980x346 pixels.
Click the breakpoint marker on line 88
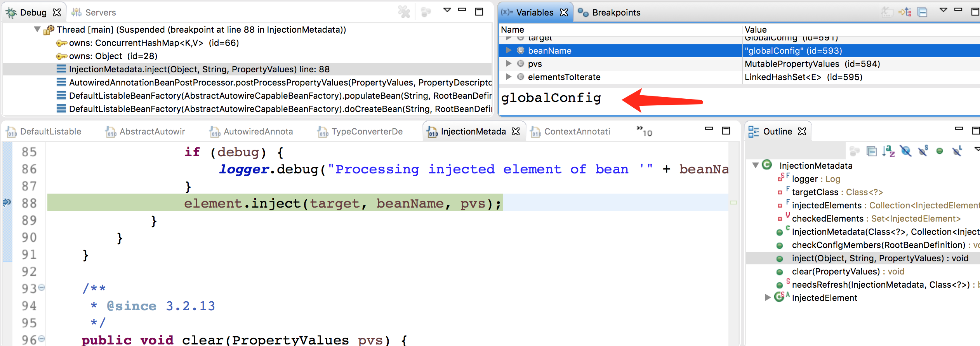(7, 202)
